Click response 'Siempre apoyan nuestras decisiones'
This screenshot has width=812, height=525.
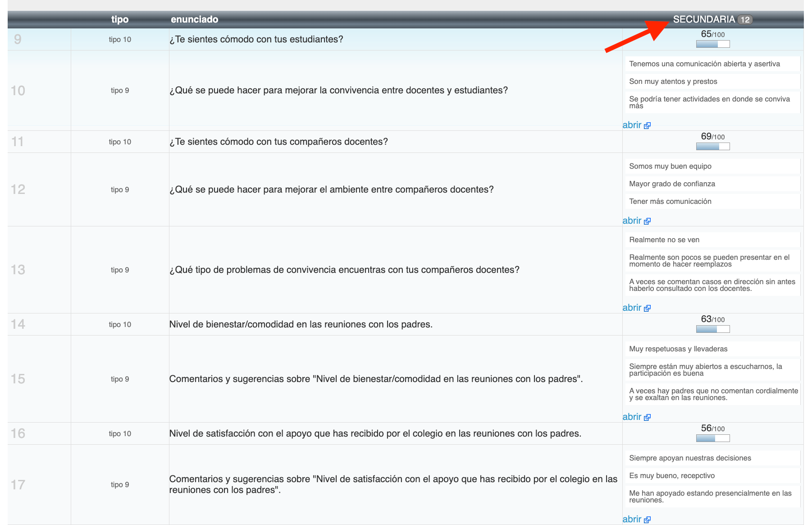pyautogui.click(x=712, y=458)
